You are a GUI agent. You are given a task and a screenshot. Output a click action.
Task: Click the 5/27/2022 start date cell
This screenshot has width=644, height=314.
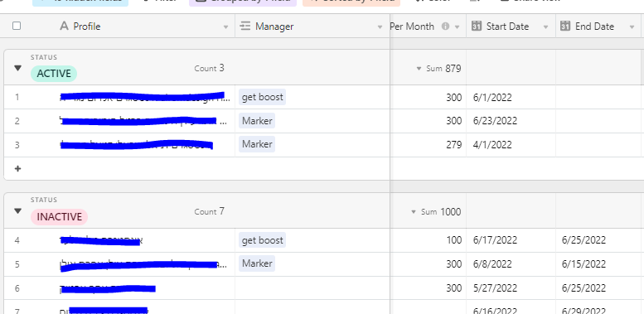[511, 287]
